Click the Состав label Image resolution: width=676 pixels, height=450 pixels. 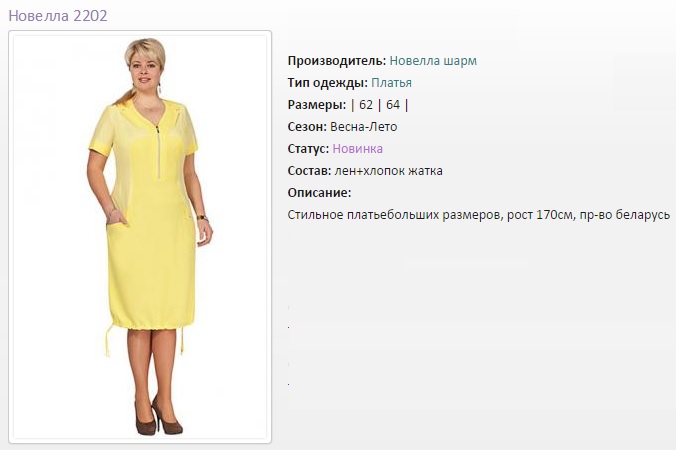[309, 171]
